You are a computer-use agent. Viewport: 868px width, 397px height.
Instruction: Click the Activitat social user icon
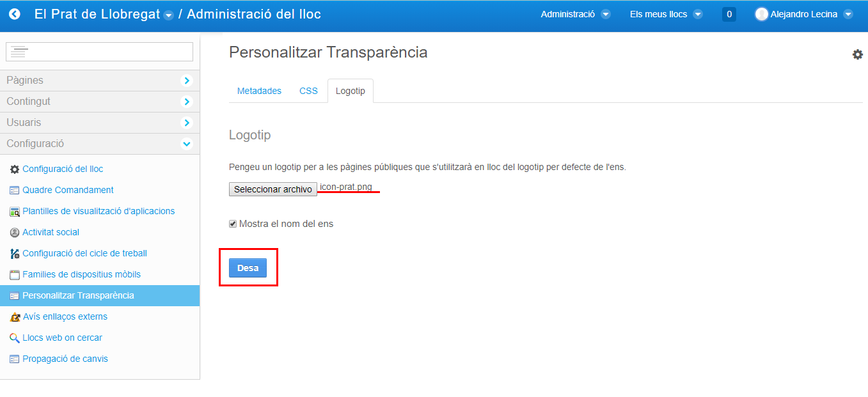(15, 233)
